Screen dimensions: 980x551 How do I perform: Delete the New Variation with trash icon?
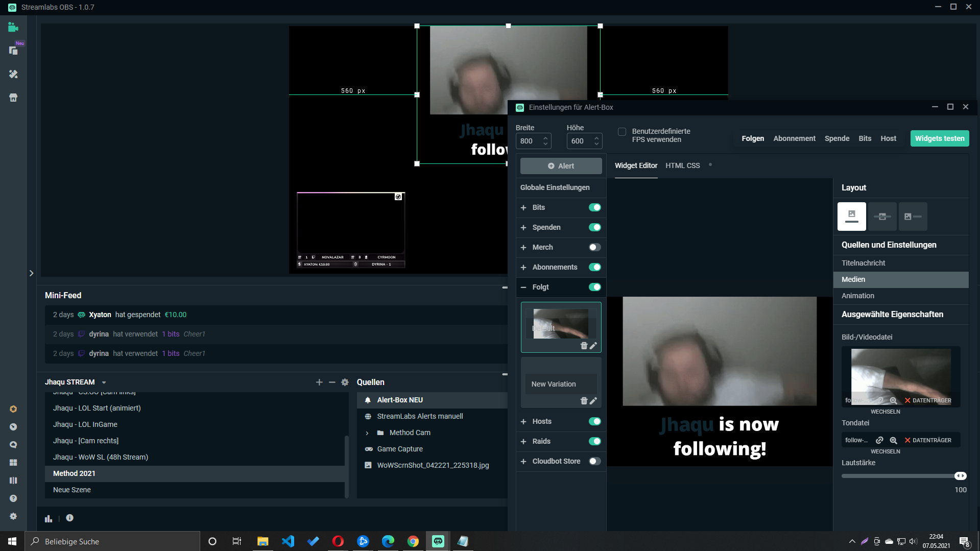[584, 401]
